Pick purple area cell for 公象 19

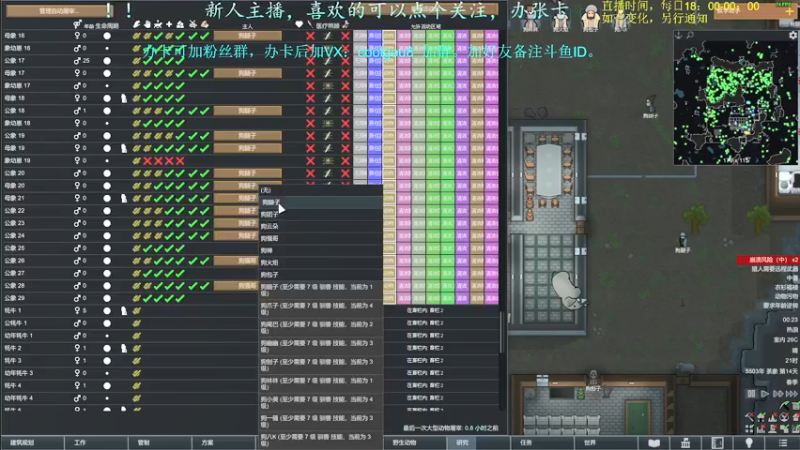coord(462,136)
